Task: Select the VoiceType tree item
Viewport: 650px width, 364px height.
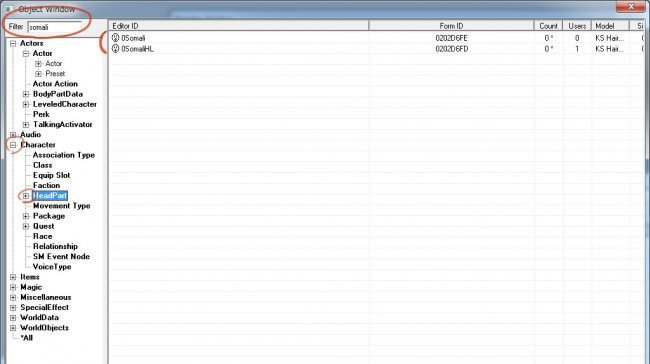Action: [x=52, y=267]
